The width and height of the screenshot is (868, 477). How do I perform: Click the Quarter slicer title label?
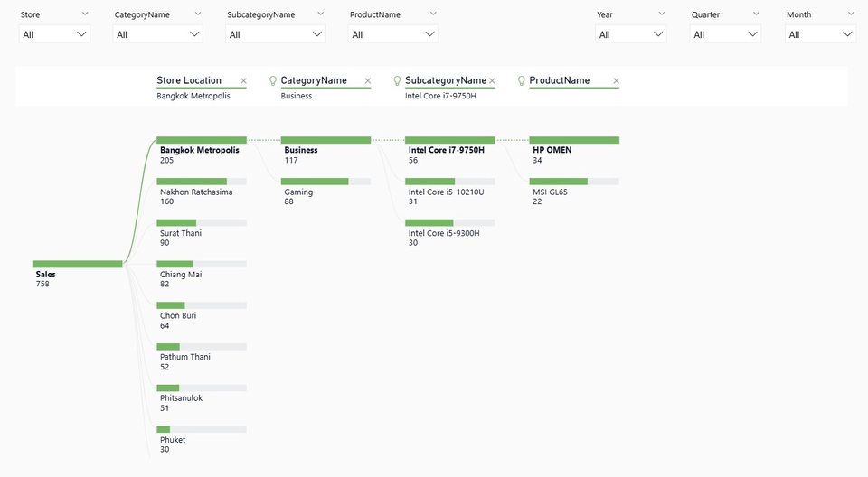pyautogui.click(x=705, y=14)
